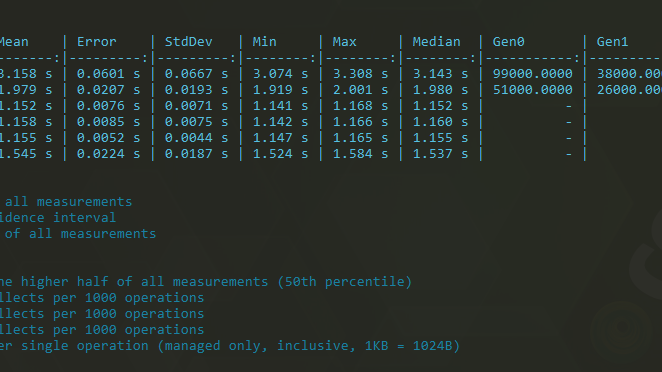Click the Gen0 column header
Image resolution: width=662 pixels, height=372 pixels.
(x=508, y=42)
